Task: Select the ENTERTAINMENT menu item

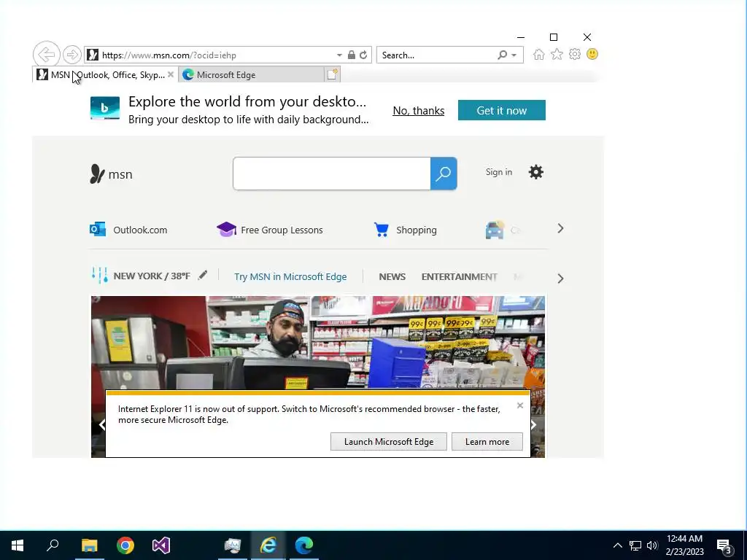Action: (460, 276)
